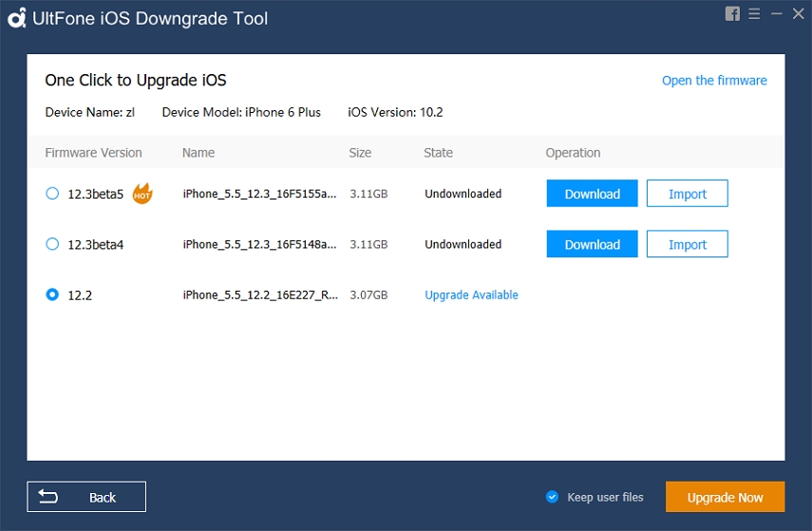Image resolution: width=812 pixels, height=531 pixels.
Task: Click the One Click to Upgrade iOS heading
Action: (136, 81)
